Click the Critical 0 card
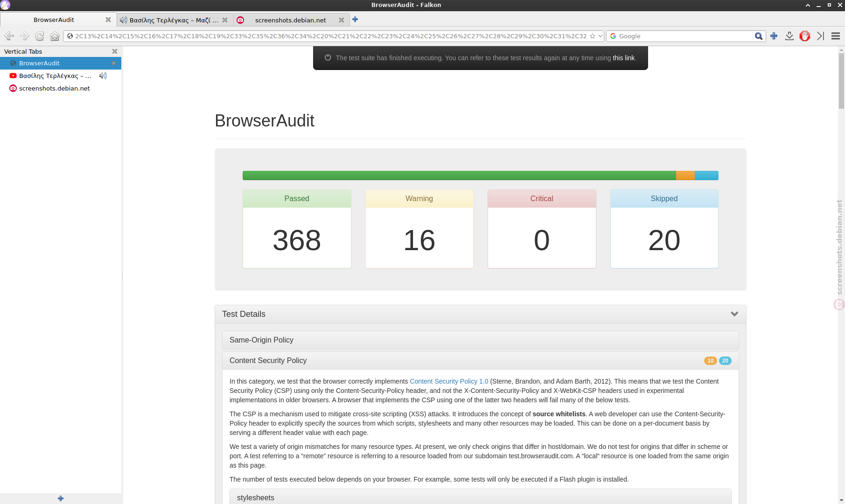845x504 pixels. [x=542, y=229]
